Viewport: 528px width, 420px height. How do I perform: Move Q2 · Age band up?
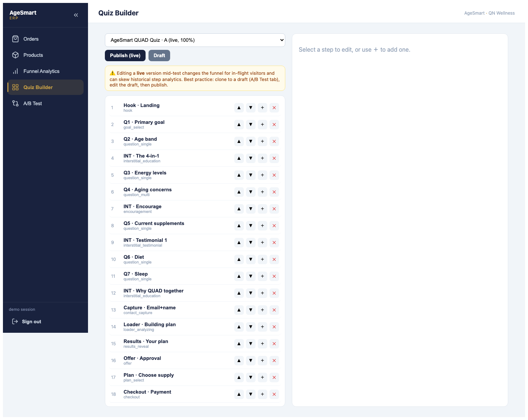[x=239, y=141]
